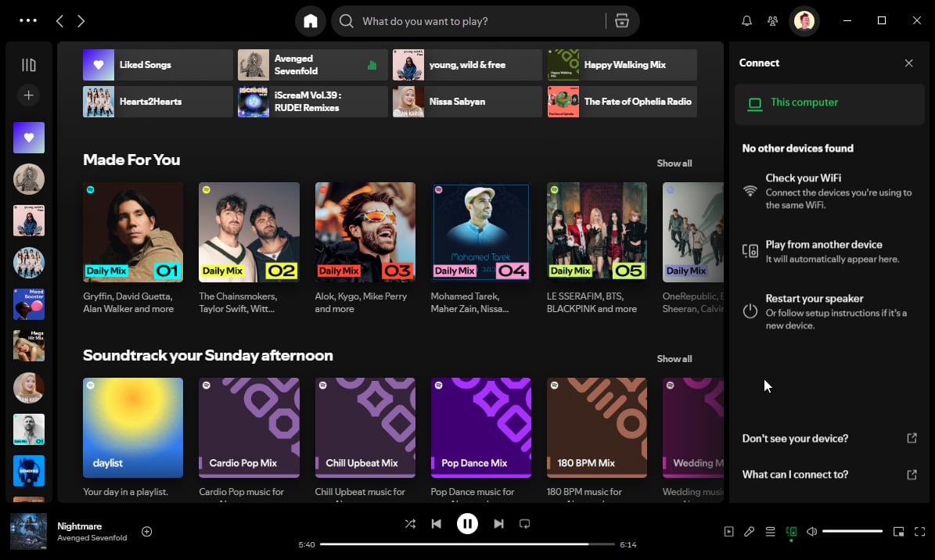Open the Daily Mix 01 card
The height and width of the screenshot is (560, 935).
[x=133, y=249]
